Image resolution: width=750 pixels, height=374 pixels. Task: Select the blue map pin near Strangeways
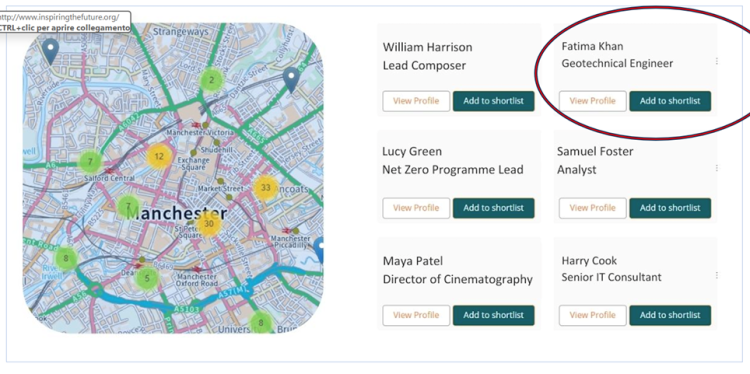pyautogui.click(x=50, y=52)
